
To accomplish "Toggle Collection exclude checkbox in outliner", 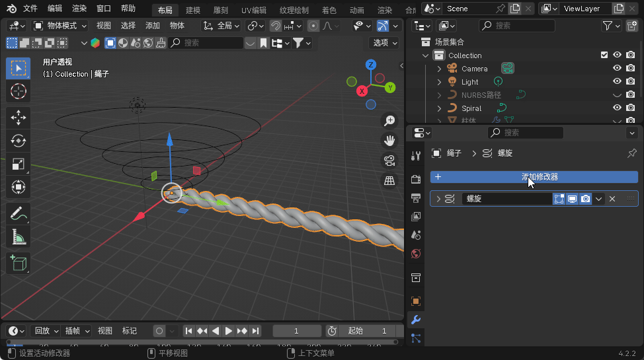I will point(604,55).
